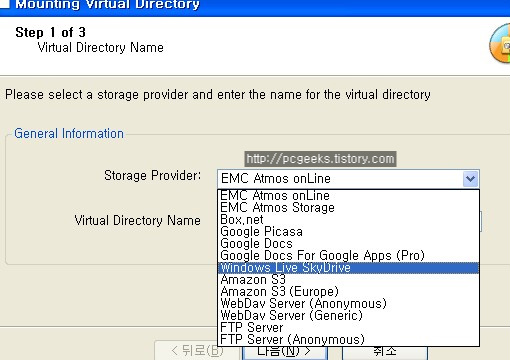The width and height of the screenshot is (510, 360).
Task: Click the Virtual Directory Name label
Action: pos(137,221)
